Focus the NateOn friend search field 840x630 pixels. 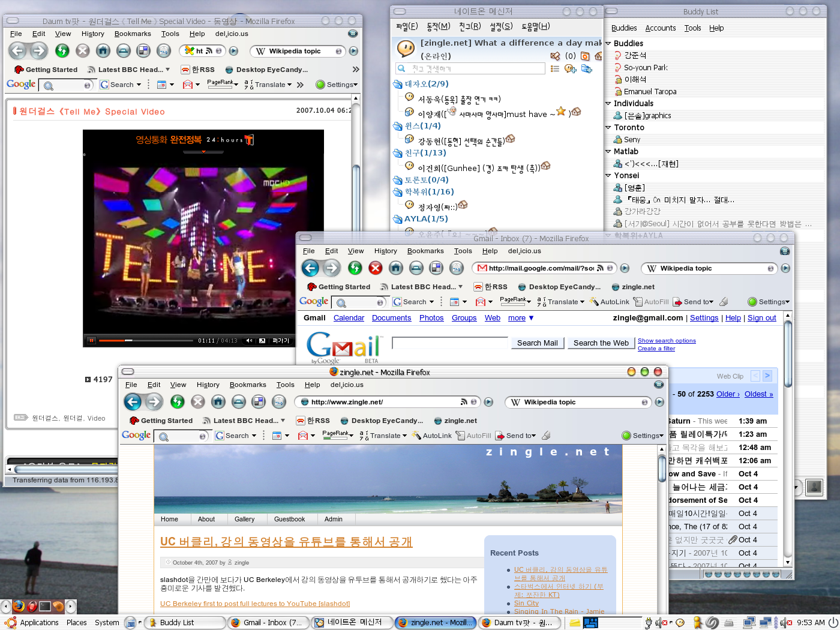[x=470, y=69]
